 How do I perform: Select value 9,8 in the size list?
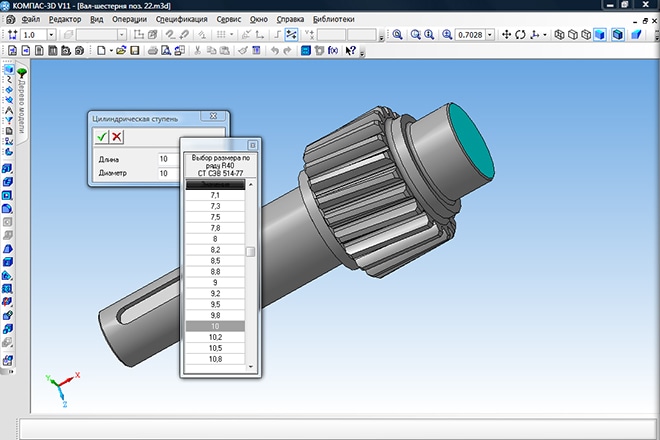[215, 315]
